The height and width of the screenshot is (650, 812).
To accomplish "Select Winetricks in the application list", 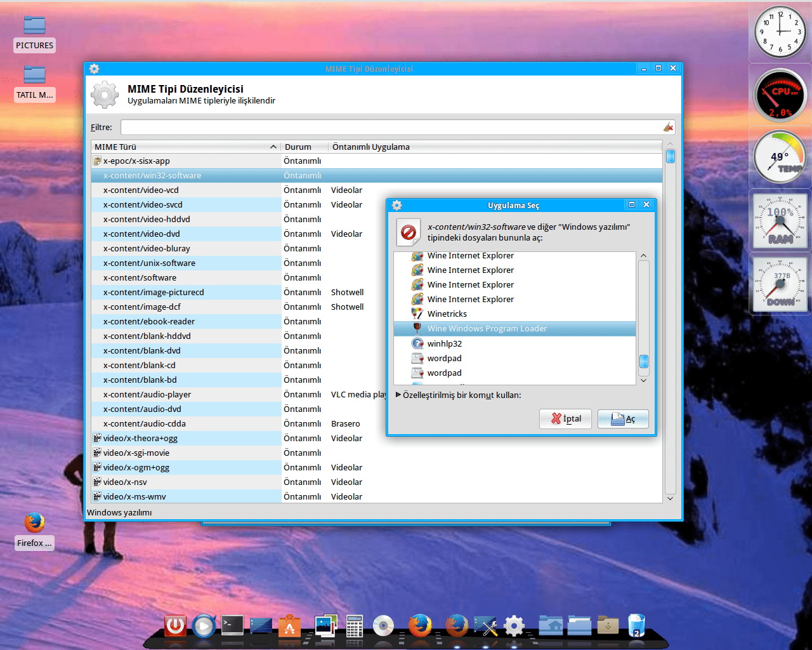I will click(447, 314).
